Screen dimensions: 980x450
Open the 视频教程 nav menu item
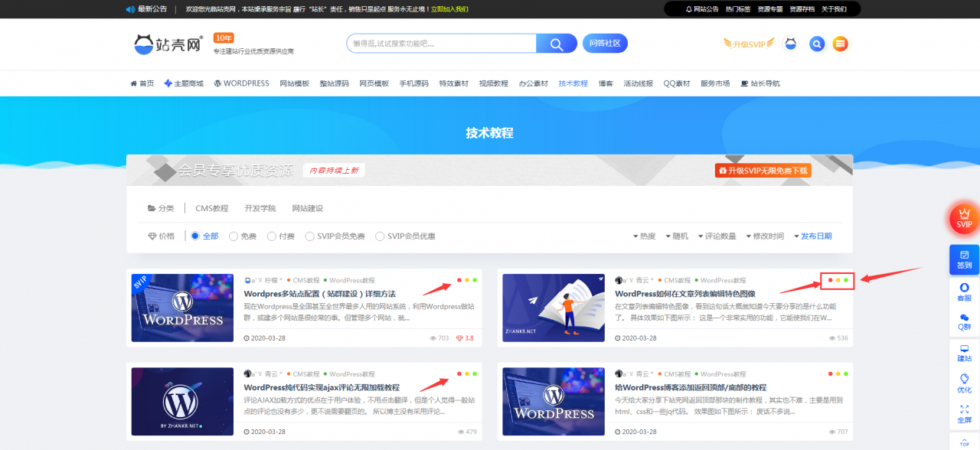[x=494, y=83]
